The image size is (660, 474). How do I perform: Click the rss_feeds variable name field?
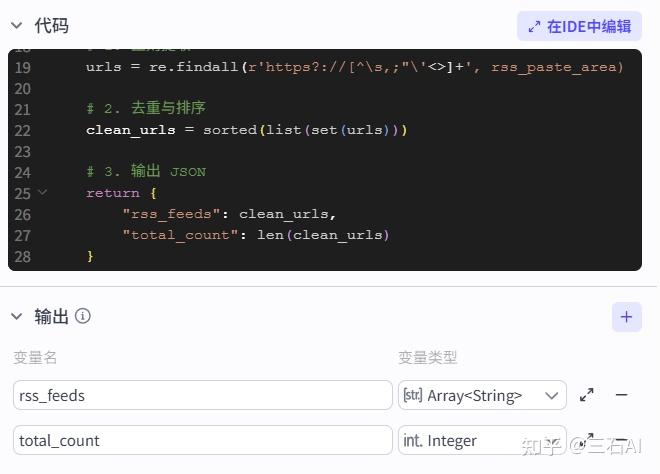(x=203, y=395)
